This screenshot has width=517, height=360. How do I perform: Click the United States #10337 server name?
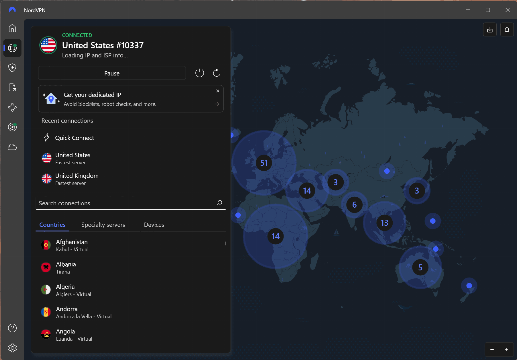coord(103,45)
